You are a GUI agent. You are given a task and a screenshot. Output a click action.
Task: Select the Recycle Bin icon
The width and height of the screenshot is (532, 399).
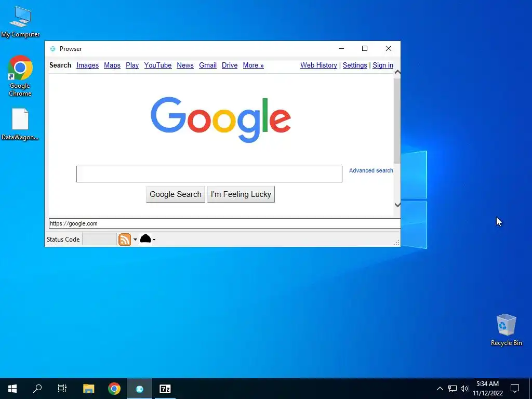pyautogui.click(x=506, y=330)
